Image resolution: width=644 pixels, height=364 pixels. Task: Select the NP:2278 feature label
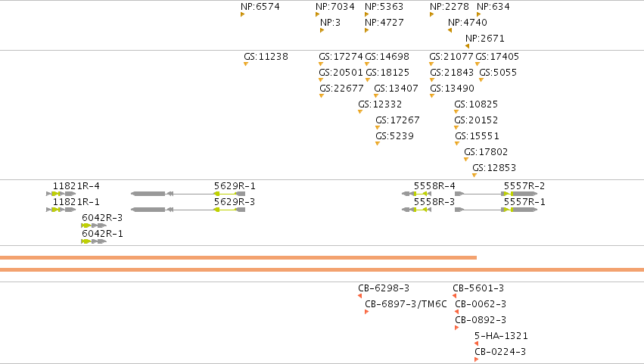tap(449, 7)
